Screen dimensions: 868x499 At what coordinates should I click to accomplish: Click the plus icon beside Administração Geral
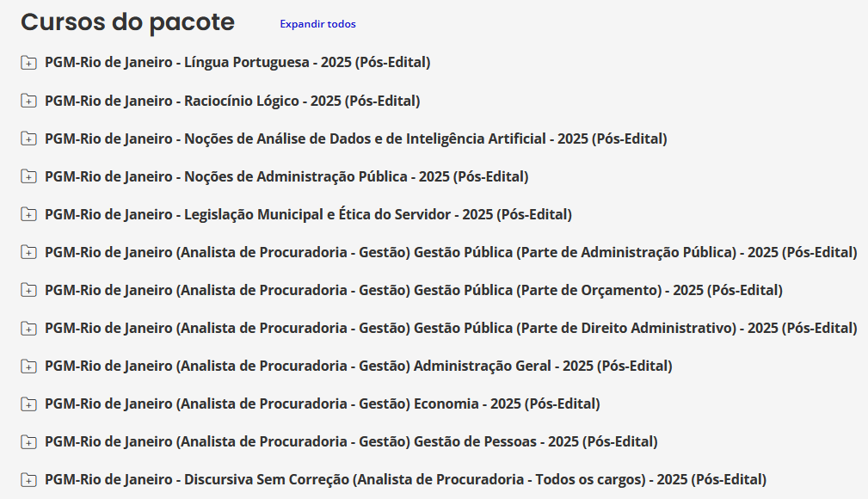[x=28, y=365]
